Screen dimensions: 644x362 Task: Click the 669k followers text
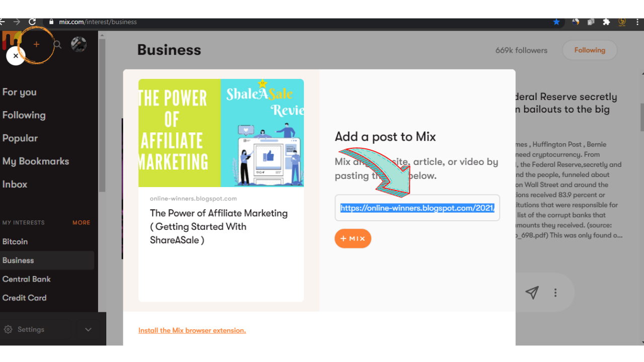(521, 50)
